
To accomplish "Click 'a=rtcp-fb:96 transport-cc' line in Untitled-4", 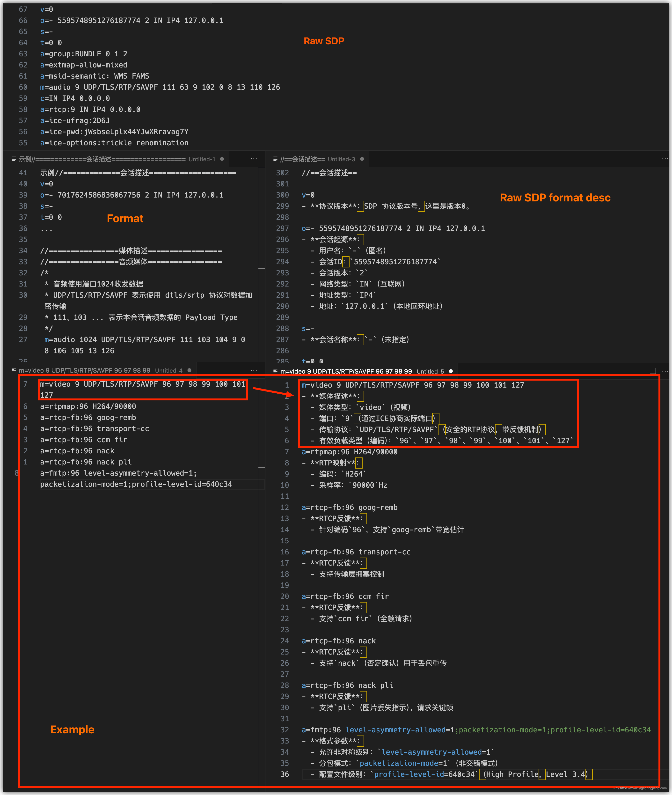I will click(95, 428).
